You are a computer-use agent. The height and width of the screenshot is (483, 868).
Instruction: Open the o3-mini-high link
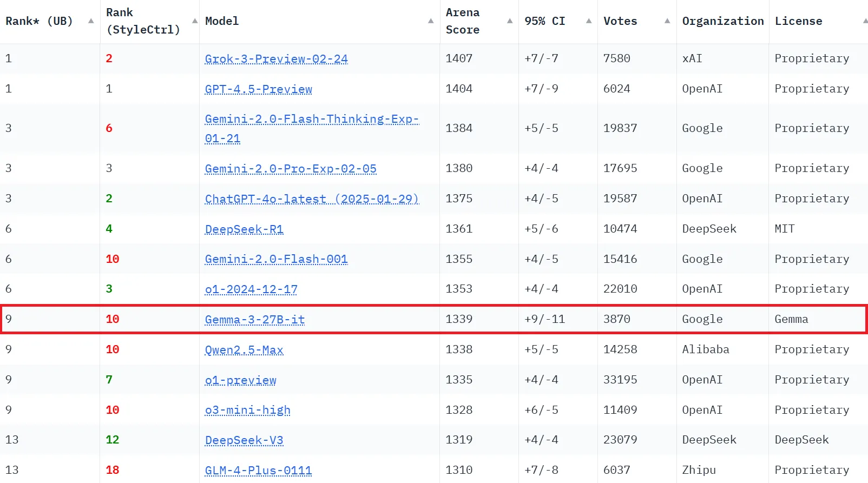pyautogui.click(x=247, y=410)
